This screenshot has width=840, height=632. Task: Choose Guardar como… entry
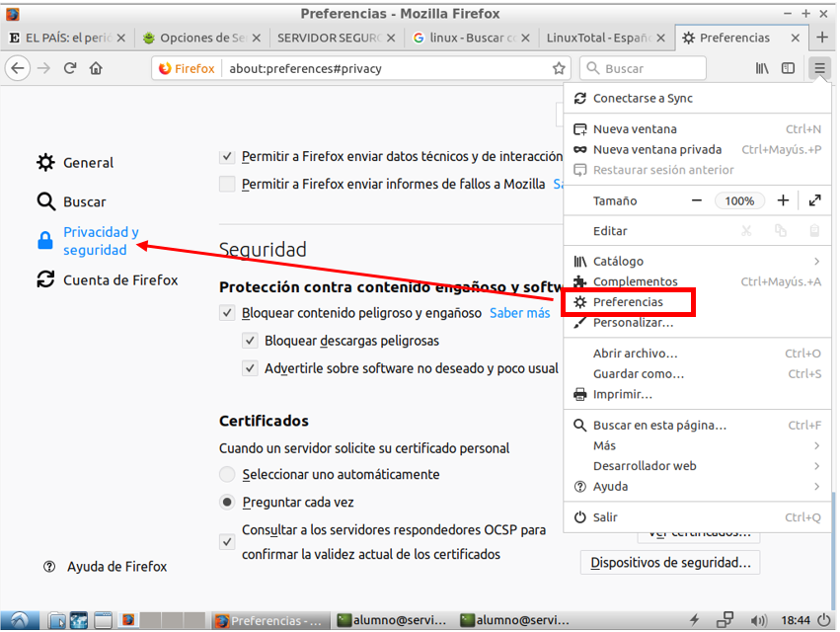(697, 373)
